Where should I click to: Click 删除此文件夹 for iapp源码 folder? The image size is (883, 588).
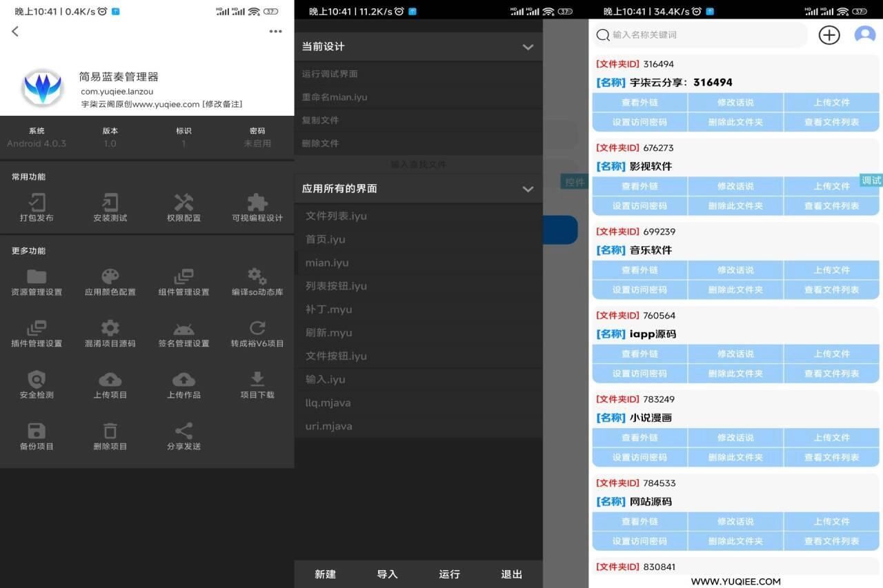point(735,373)
